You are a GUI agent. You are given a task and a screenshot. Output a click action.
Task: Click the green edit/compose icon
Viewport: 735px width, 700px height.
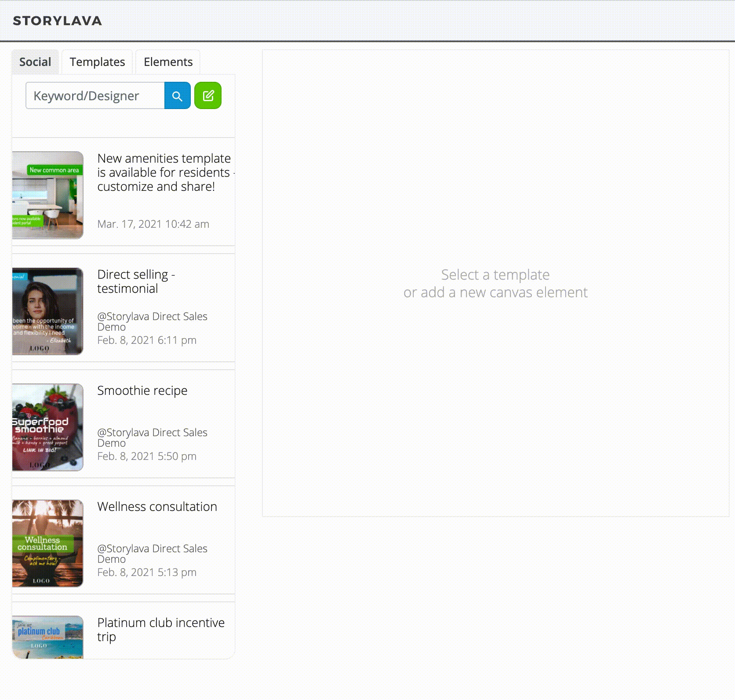(x=208, y=96)
